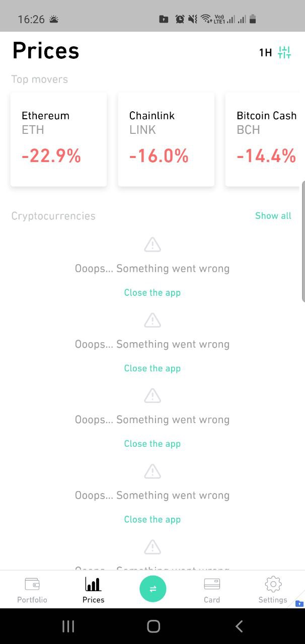Open the Ethereum ETH top mover card
The width and height of the screenshot is (305, 644).
point(58,139)
